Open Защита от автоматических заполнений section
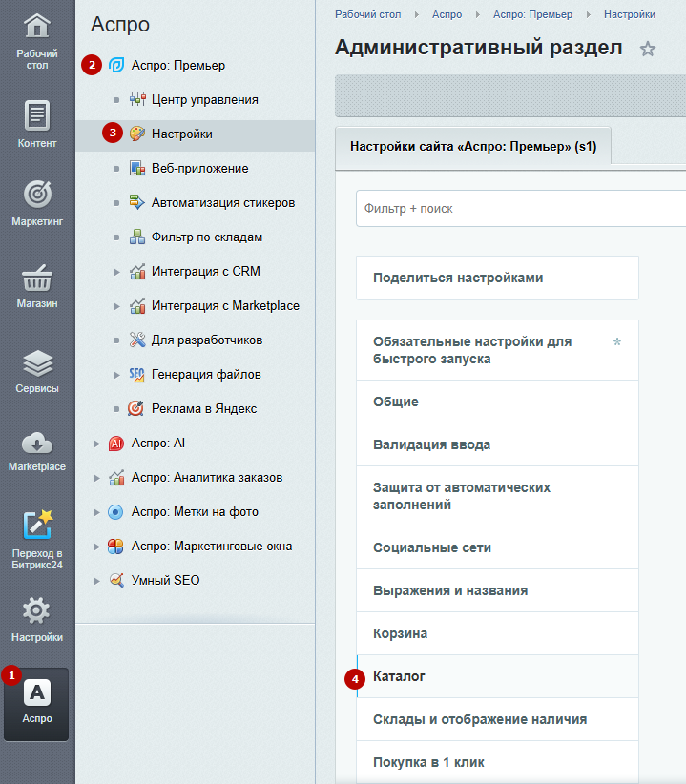 coord(497,496)
